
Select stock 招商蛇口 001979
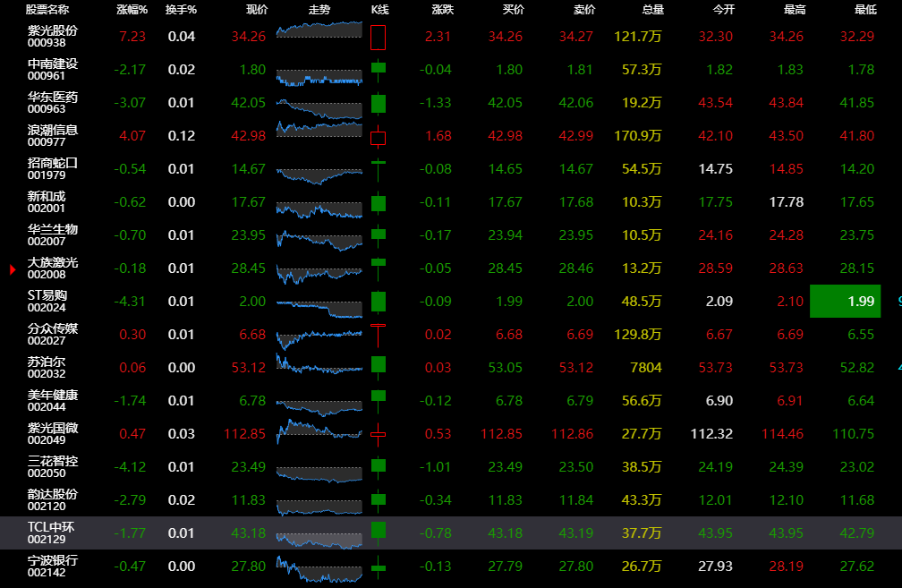[x=52, y=168]
